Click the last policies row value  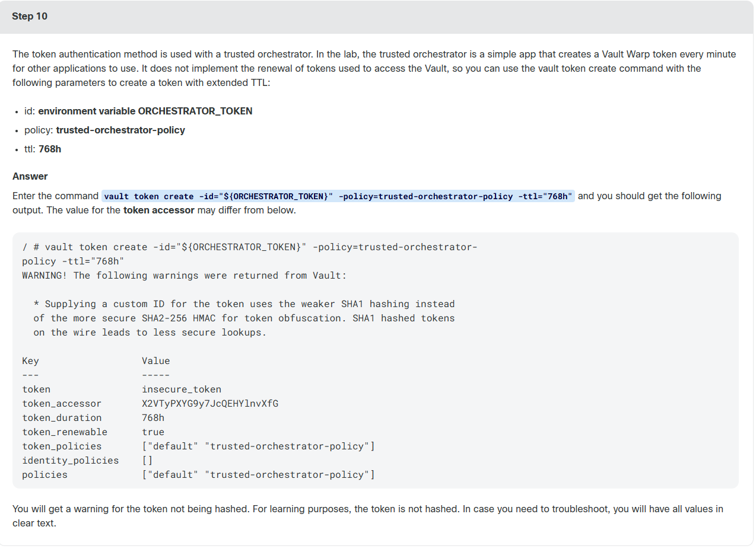[x=258, y=475]
